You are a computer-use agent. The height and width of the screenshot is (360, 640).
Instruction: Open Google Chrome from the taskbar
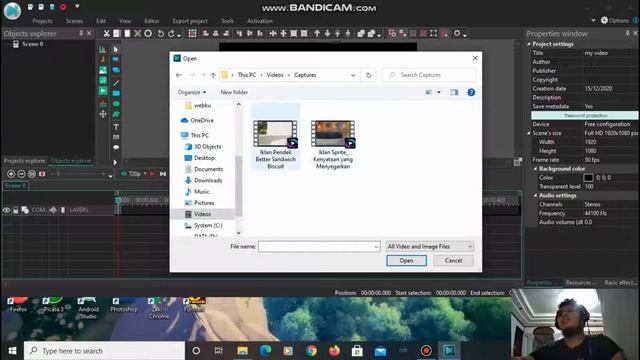click(311, 351)
